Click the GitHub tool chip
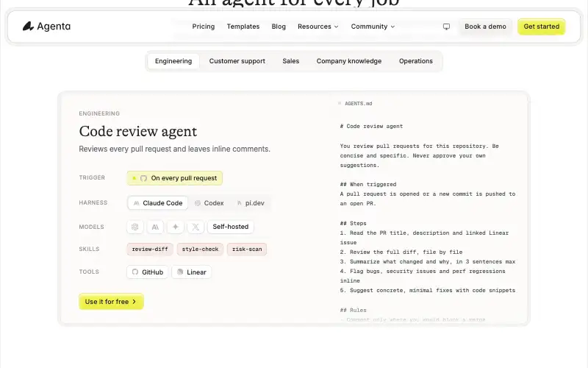The height and width of the screenshot is (368, 588). (x=148, y=272)
